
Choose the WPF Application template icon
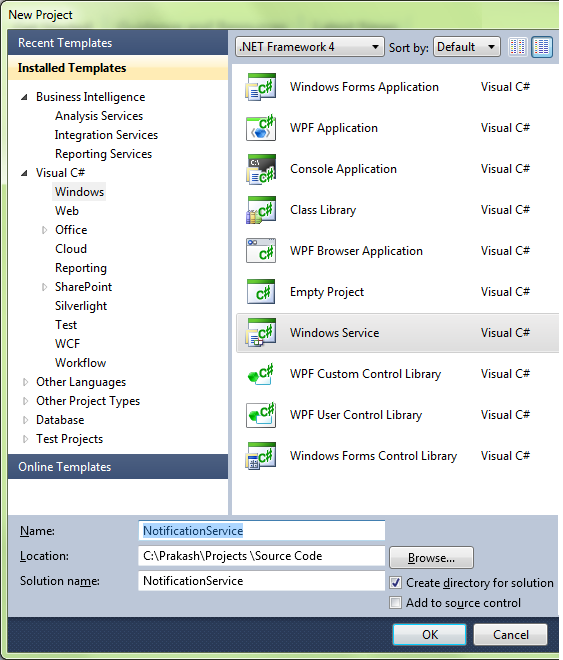click(x=261, y=128)
